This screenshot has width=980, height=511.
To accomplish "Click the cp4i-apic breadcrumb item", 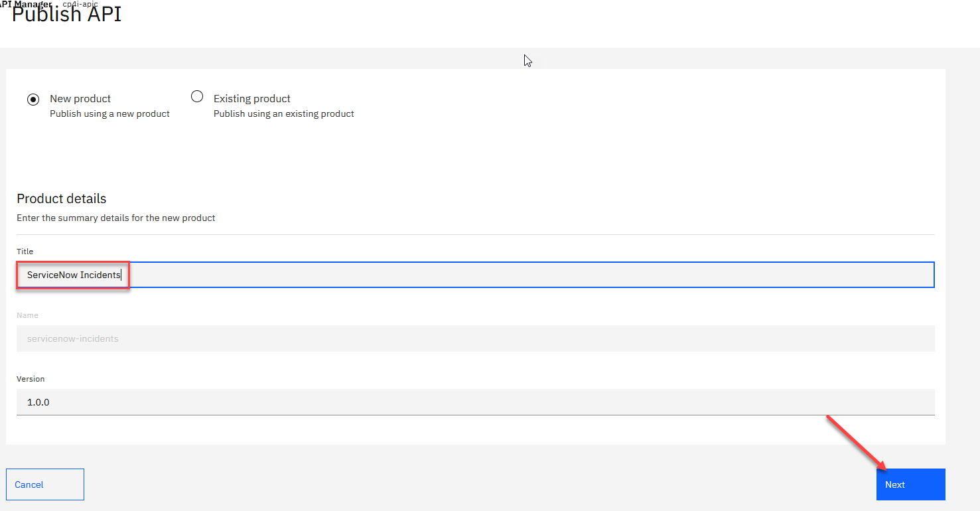I will [x=80, y=4].
